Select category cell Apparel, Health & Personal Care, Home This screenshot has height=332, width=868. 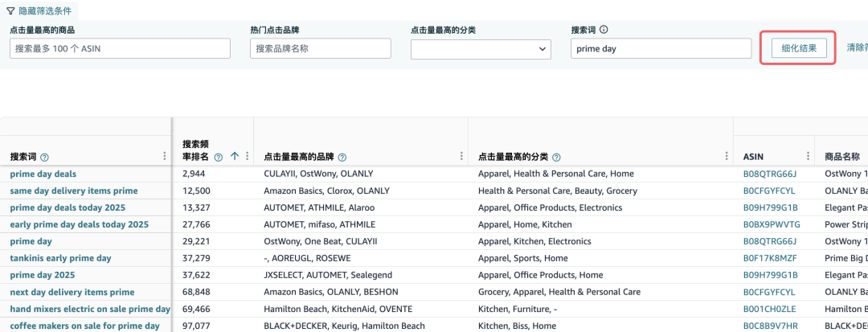tap(556, 174)
